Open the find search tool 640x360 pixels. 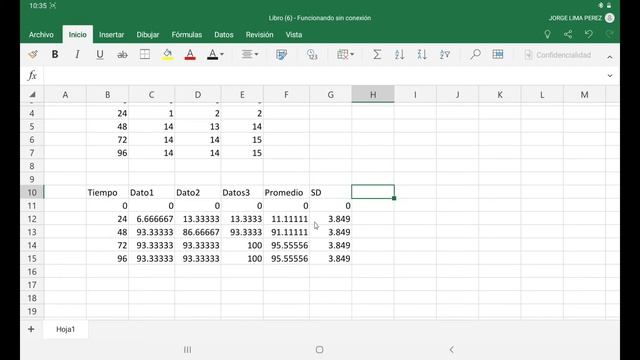(475, 54)
